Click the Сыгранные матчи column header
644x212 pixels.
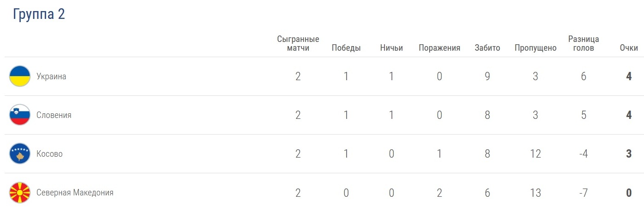pyautogui.click(x=298, y=43)
